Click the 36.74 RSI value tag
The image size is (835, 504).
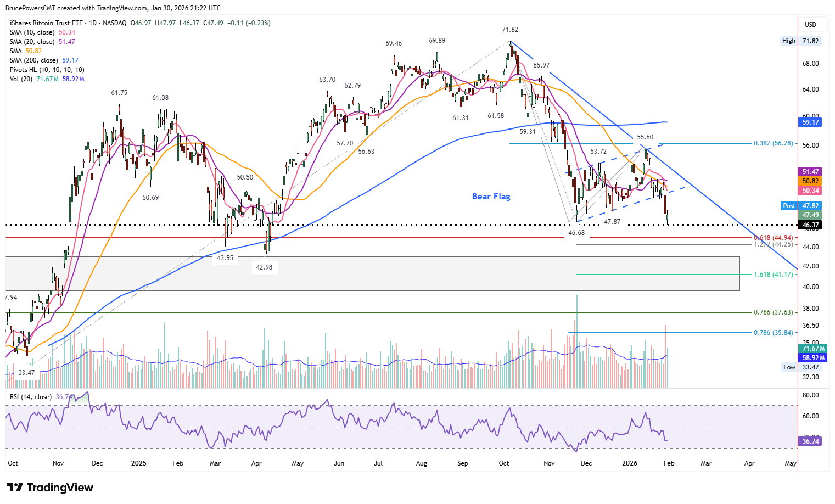click(810, 441)
